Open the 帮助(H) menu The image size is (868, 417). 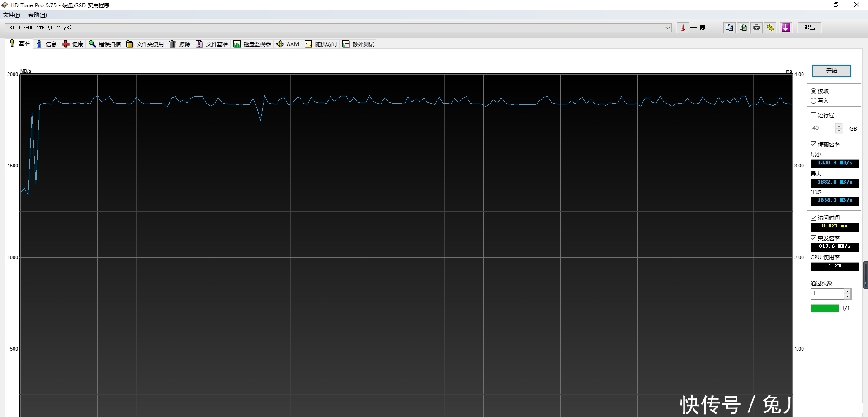[x=38, y=15]
